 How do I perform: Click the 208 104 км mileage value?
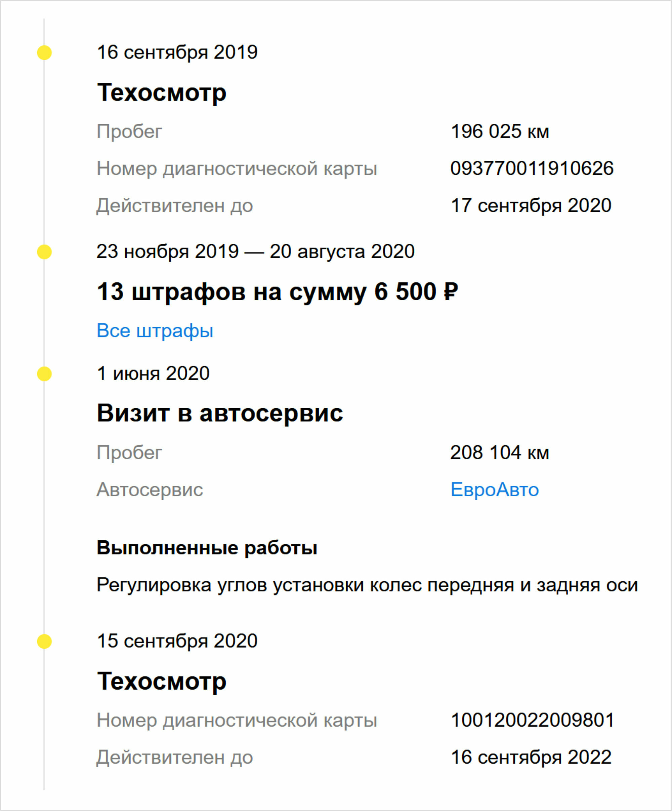tap(500, 452)
